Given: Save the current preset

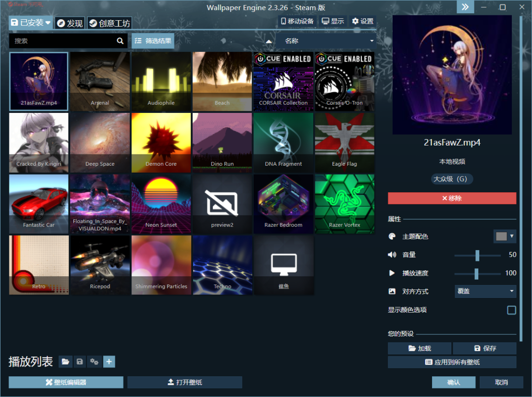Looking at the screenshot, I should click(485, 349).
